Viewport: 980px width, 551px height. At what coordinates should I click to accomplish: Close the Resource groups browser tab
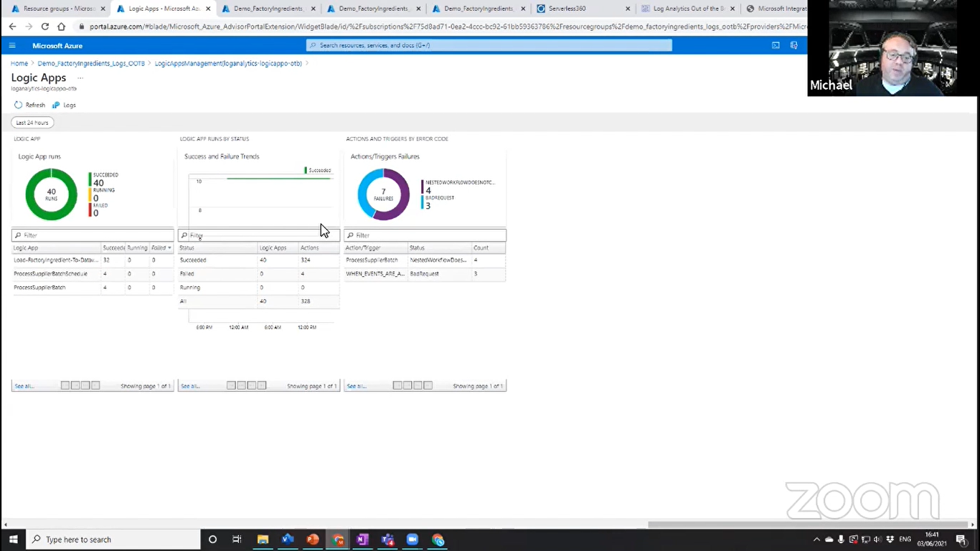click(x=103, y=9)
